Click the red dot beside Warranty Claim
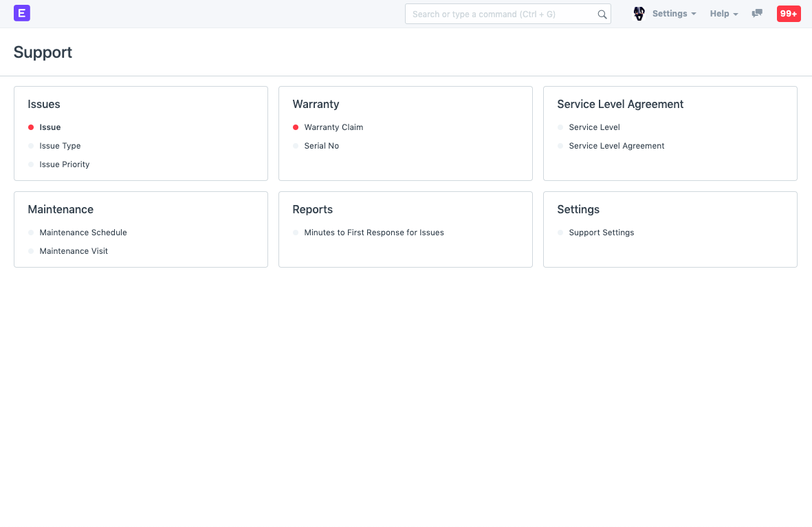812x527 pixels. 296,127
